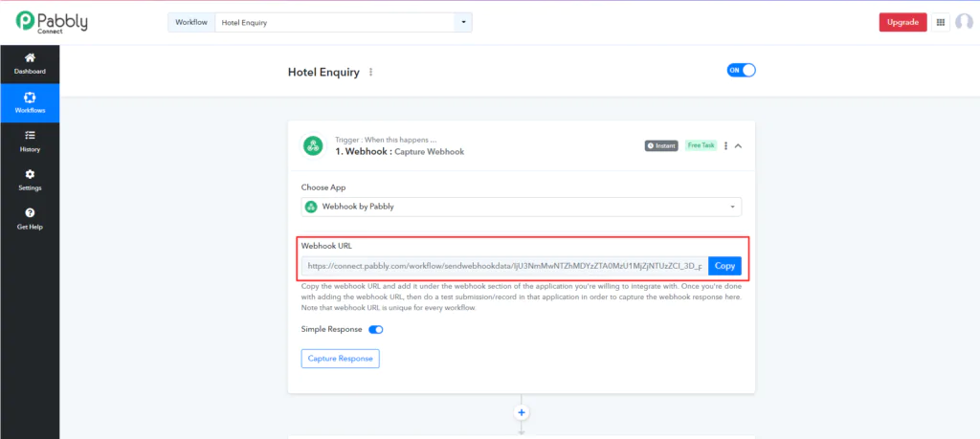Collapse the Webhook trigger step chevron
The image size is (980, 439).
coord(738,145)
